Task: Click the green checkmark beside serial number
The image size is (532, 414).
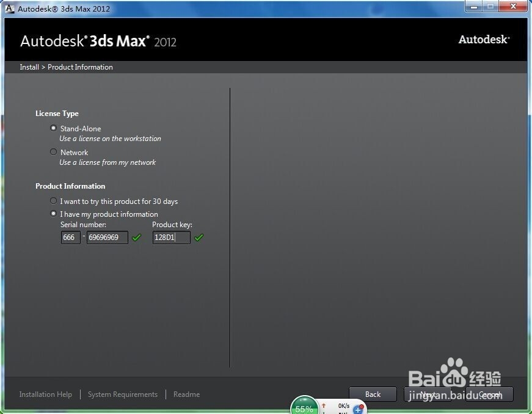Action: (x=136, y=238)
